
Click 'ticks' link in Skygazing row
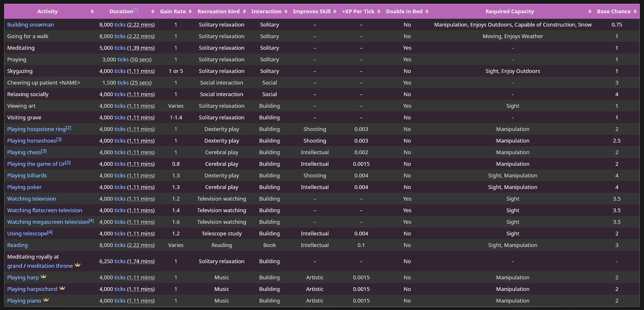(120, 71)
